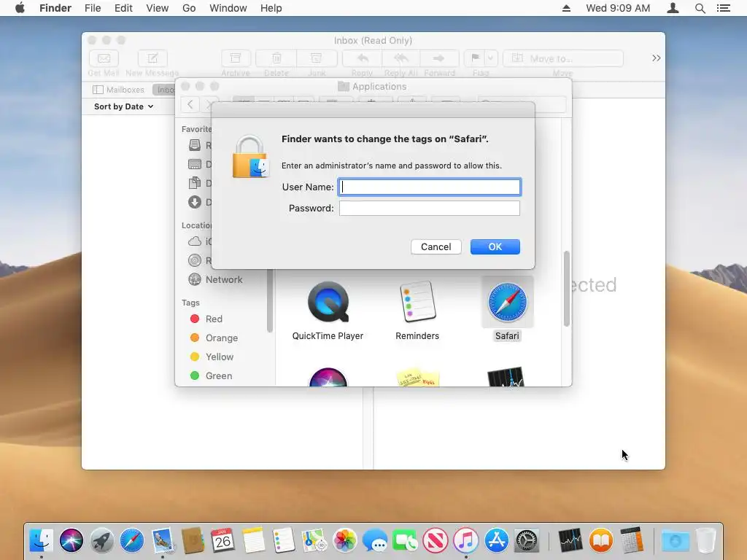Open the Trash in the Dock
This screenshot has width=747, height=560.
[x=706, y=540]
